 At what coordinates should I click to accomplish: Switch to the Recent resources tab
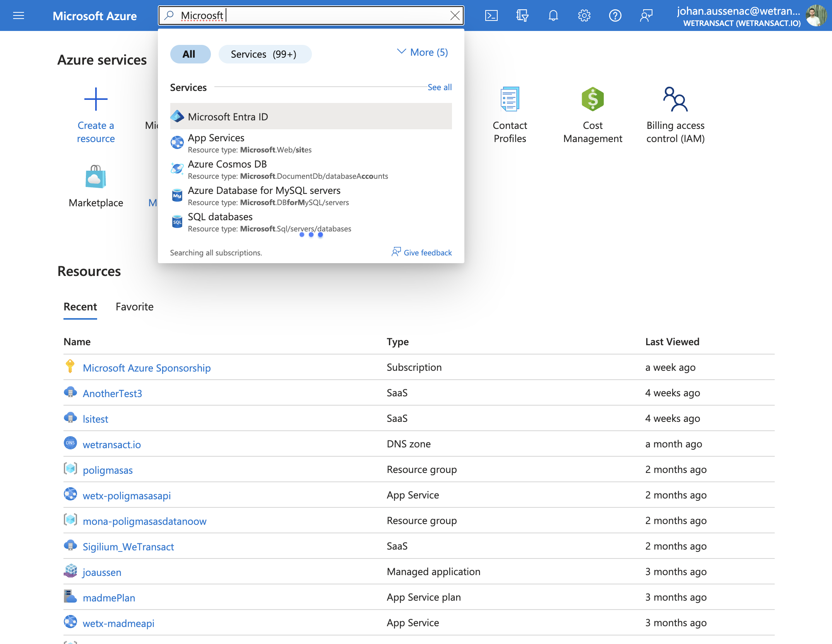click(x=80, y=307)
